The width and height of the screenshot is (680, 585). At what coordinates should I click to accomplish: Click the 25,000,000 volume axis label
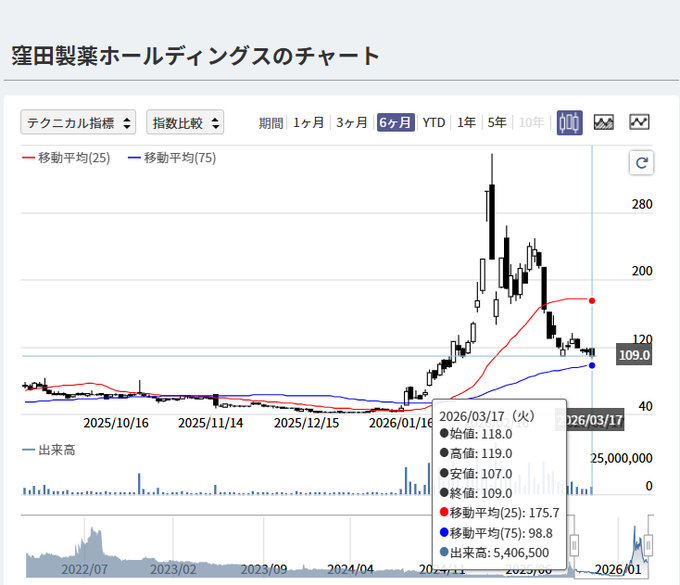[621, 458]
